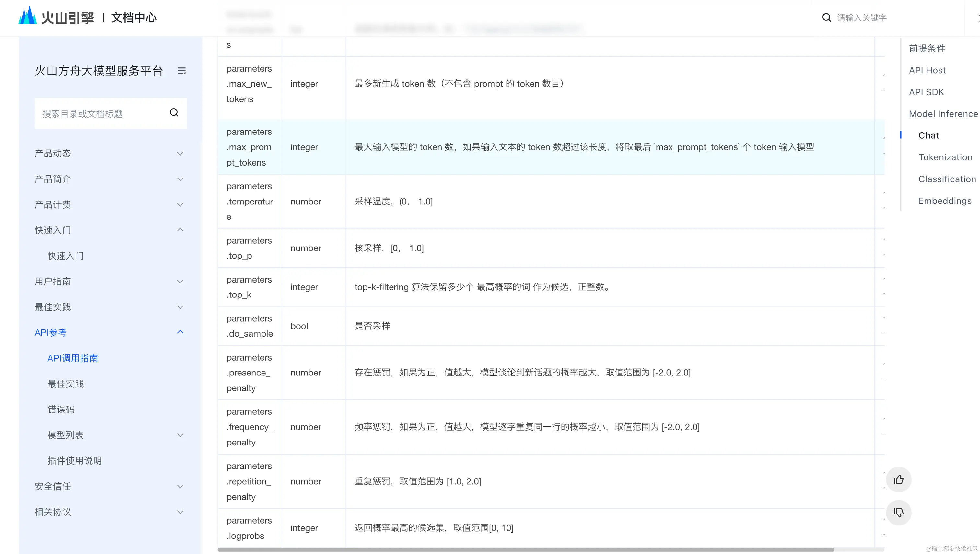Screen dimensions: 980x554
Task: Expand 产品动态 chevron
Action: click(181, 153)
